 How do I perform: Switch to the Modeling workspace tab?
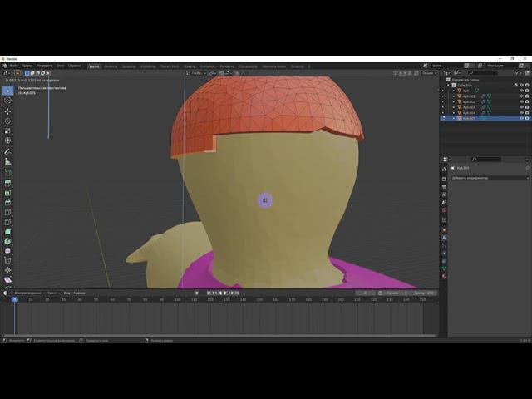coord(111,66)
